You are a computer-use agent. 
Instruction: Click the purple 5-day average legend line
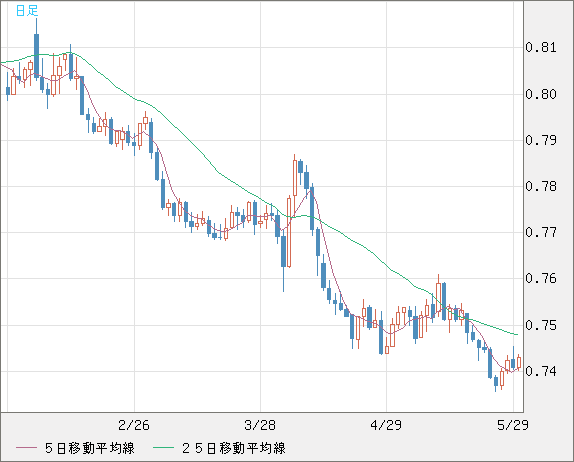coord(26,448)
